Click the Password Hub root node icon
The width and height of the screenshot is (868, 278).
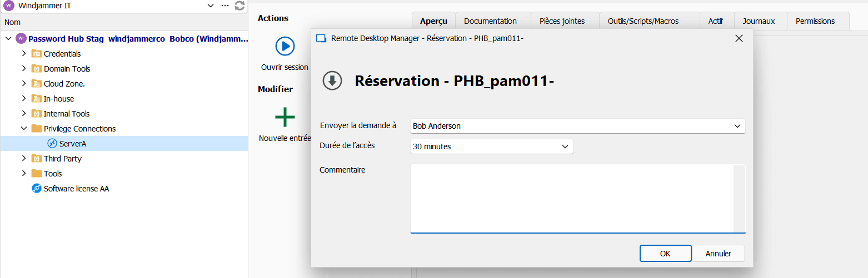[21, 39]
